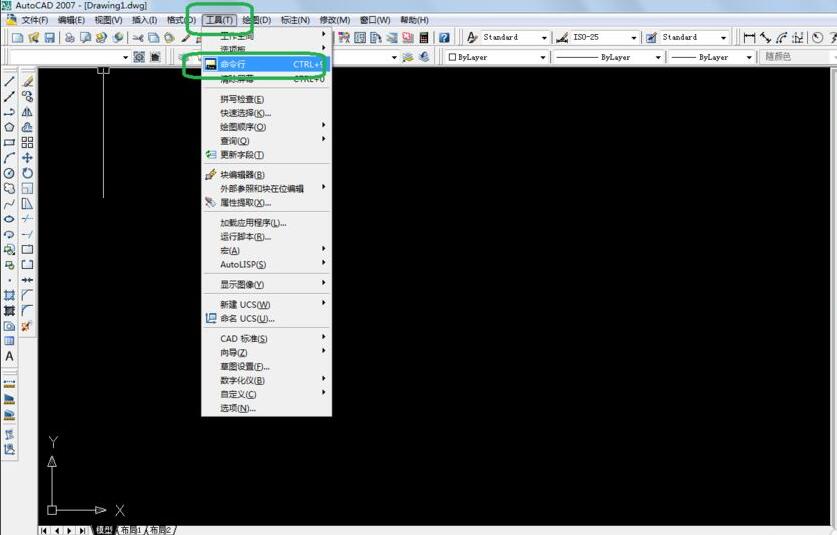Screen dimensions: 837x535
Task: Click the Rotate modify tool
Action: [x=27, y=173]
